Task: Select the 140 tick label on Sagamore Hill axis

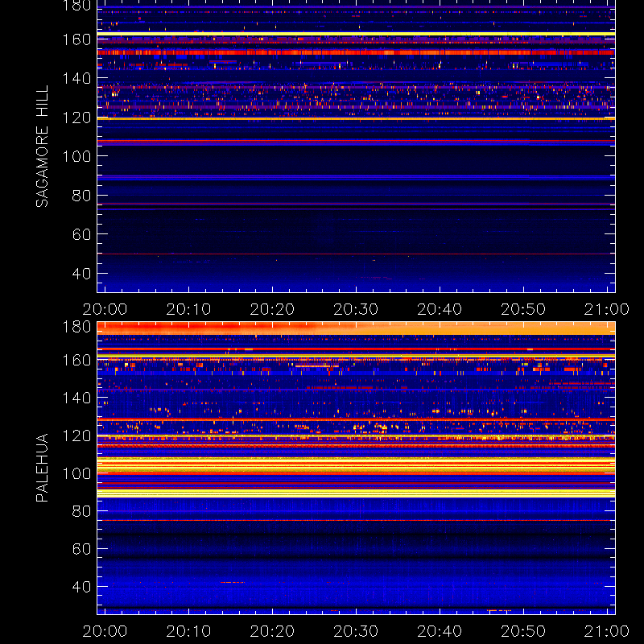Action: tap(76, 78)
